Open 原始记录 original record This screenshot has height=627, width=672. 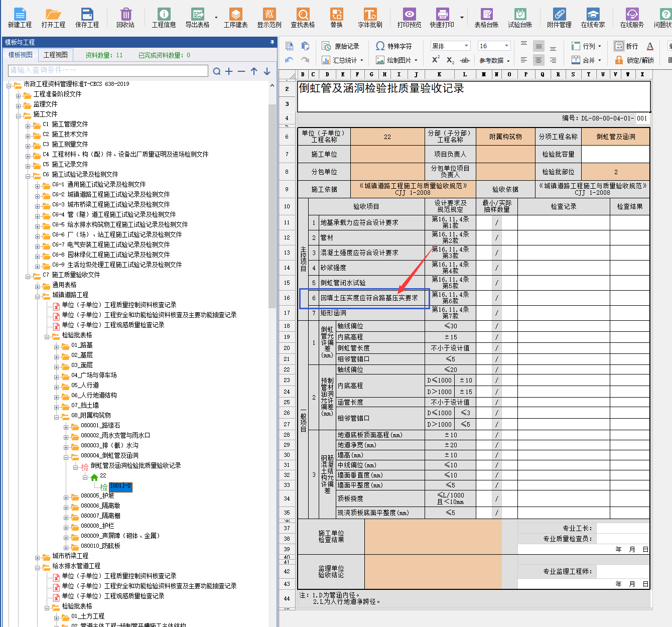[x=341, y=46]
